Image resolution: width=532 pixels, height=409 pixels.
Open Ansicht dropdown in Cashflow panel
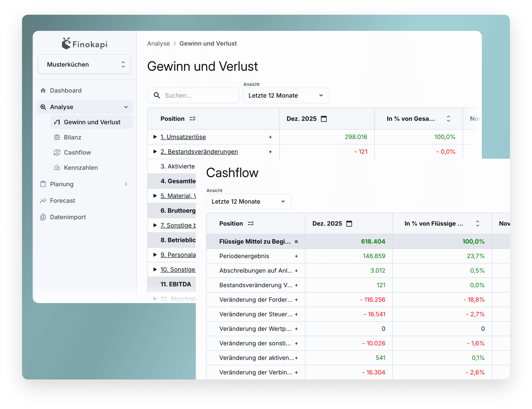point(249,202)
